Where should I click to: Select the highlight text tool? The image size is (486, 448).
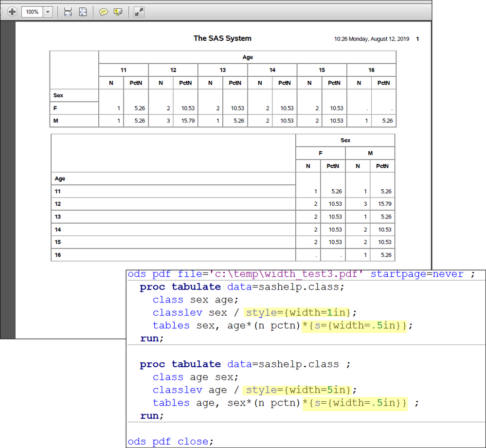point(118,12)
